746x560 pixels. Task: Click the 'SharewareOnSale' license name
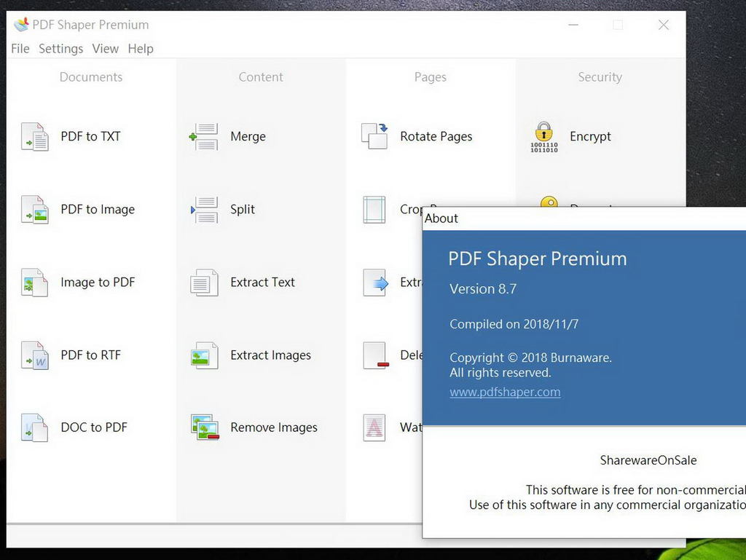[648, 460]
